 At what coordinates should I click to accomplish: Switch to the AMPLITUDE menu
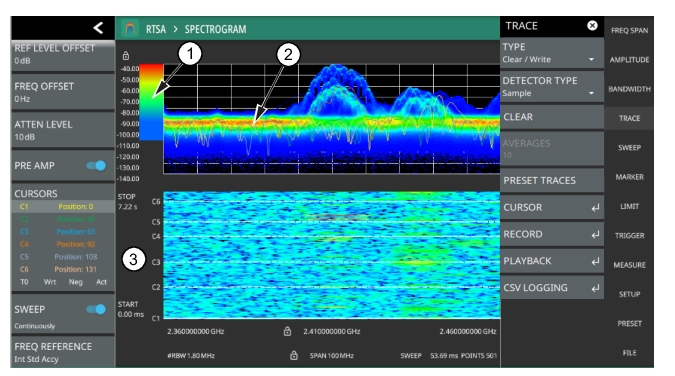pyautogui.click(x=629, y=60)
